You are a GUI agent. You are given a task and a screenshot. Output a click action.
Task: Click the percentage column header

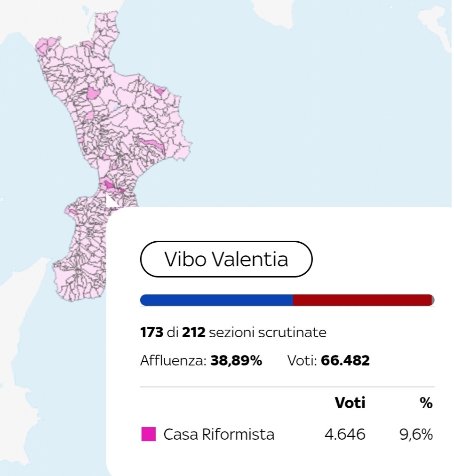tap(426, 403)
